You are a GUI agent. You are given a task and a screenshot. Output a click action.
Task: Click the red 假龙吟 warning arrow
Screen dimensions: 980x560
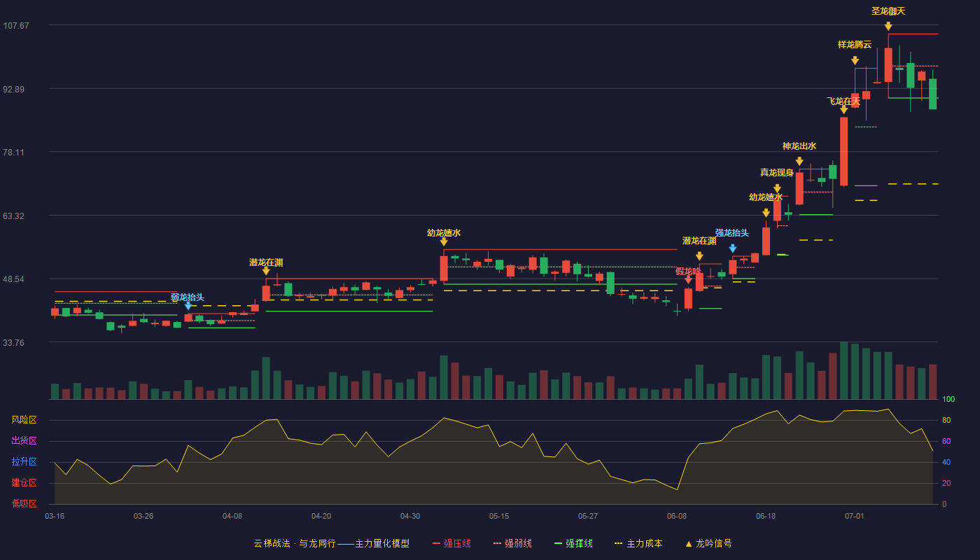point(688,279)
